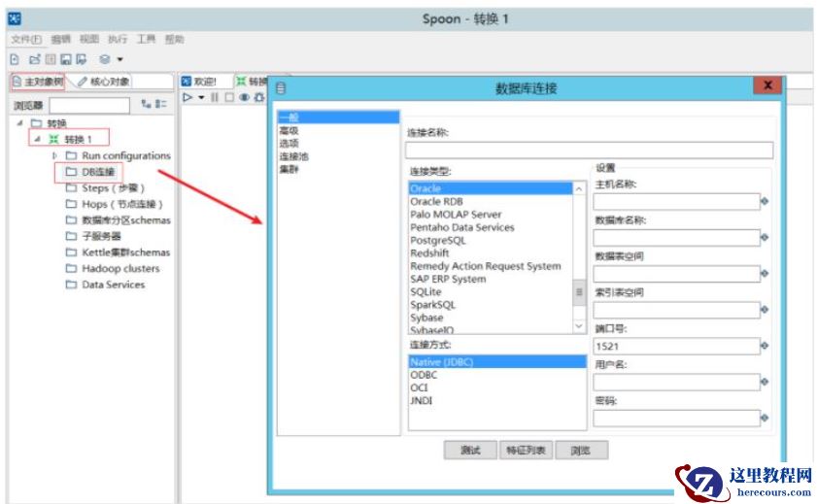This screenshot has width=817, height=504.
Task: Click the expand all tree icon
Action: tap(147, 104)
